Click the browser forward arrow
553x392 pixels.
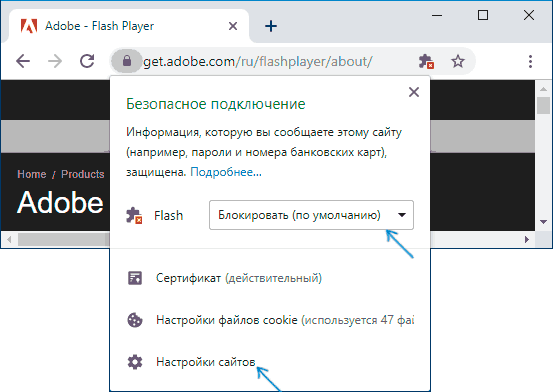[x=55, y=61]
